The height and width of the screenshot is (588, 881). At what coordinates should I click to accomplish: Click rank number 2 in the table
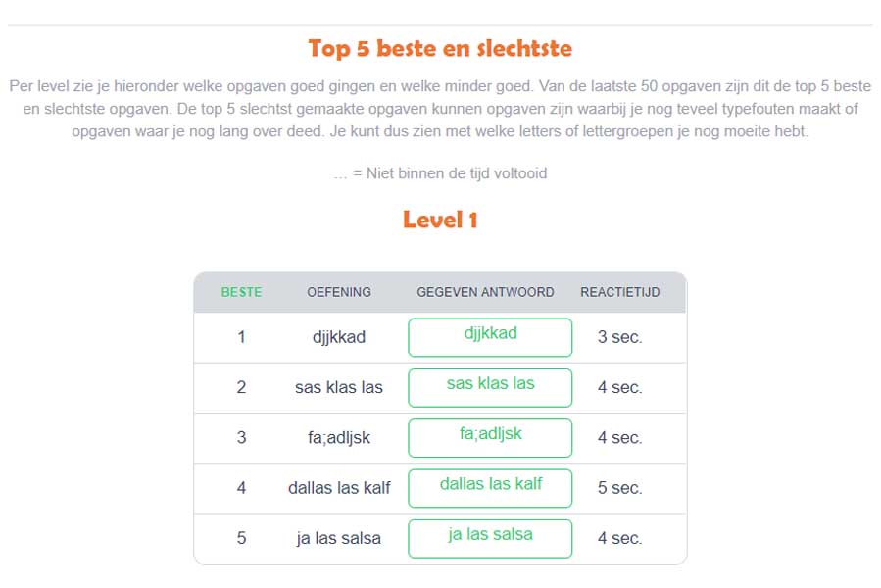click(242, 387)
